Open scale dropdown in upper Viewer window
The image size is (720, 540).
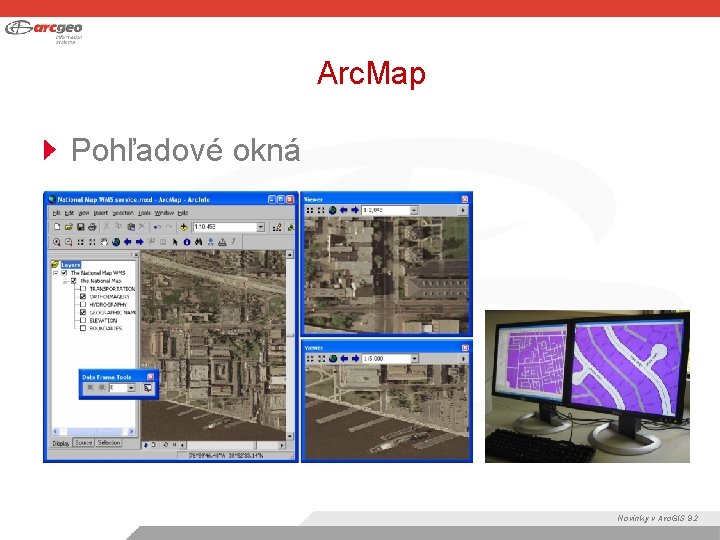pos(414,210)
